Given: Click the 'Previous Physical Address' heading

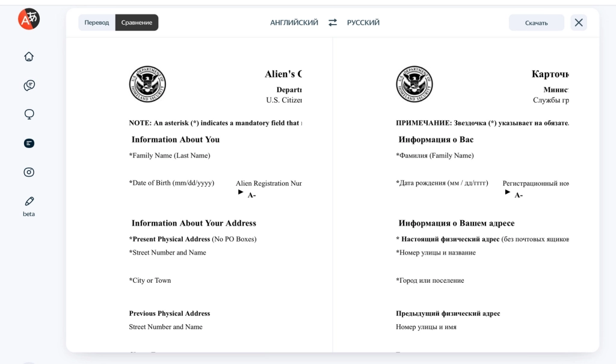Looking at the screenshot, I should (x=169, y=313).
